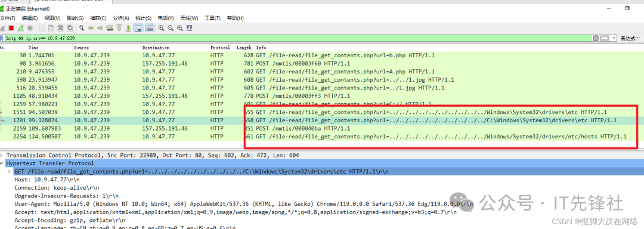Restart the current capture
This screenshot has width=644, height=229.
(20, 28)
